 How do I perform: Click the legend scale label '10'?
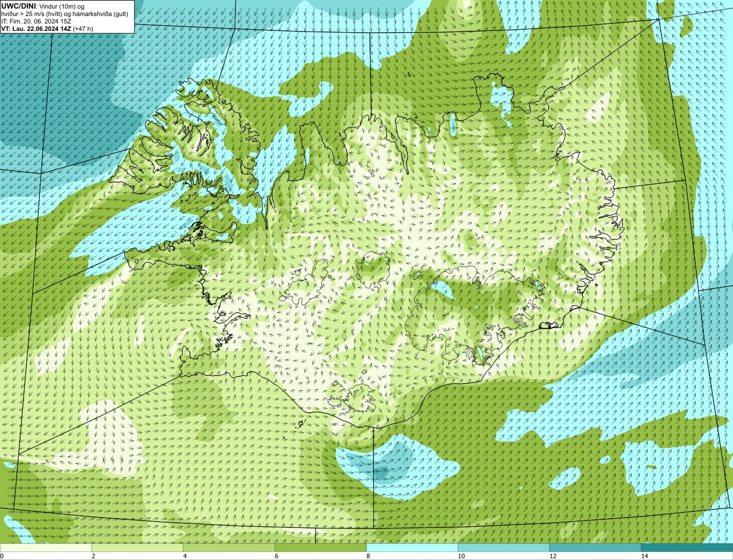click(x=461, y=556)
